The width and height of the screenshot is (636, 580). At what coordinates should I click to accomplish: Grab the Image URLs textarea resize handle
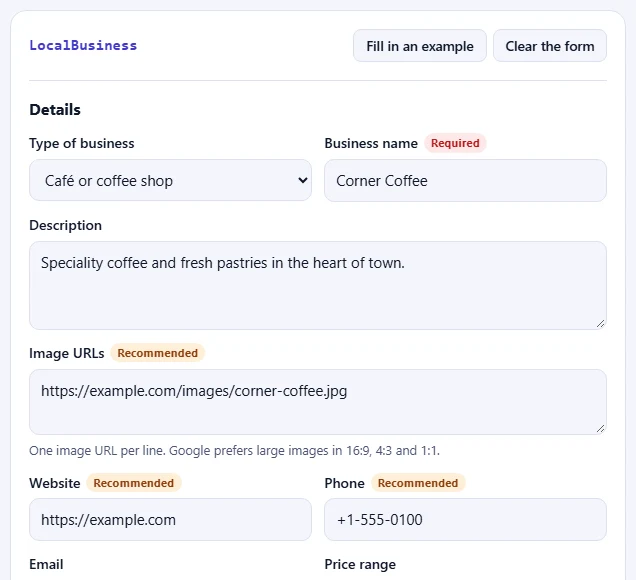601,429
